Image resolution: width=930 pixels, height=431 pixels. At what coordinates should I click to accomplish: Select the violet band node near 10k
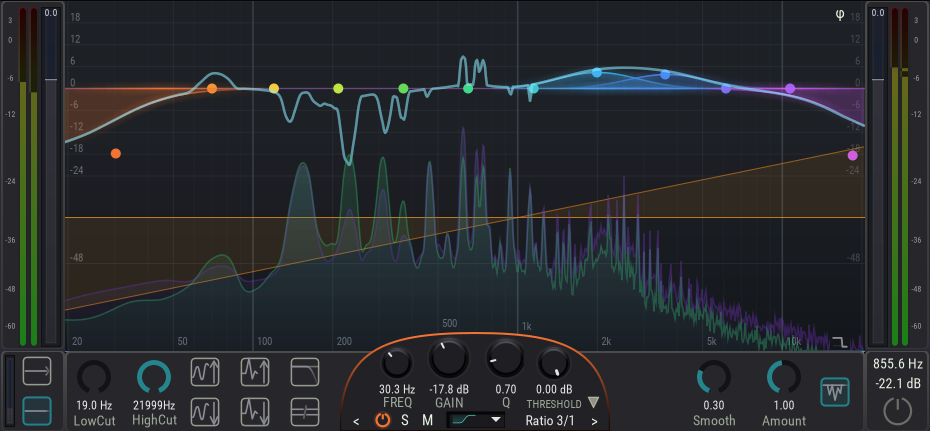[790, 88]
